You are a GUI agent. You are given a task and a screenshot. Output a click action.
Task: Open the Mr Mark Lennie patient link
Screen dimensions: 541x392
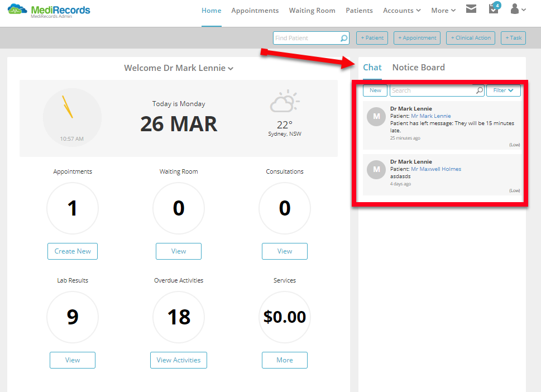(x=430, y=116)
